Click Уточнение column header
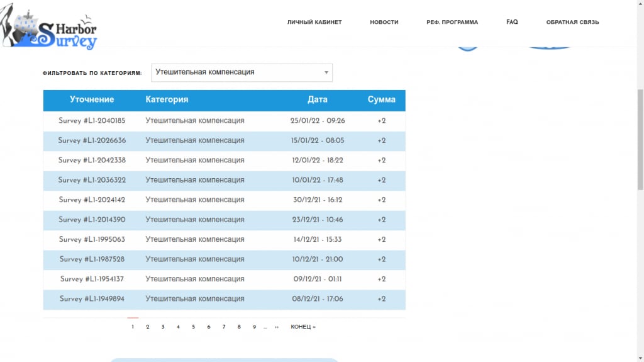The width and height of the screenshot is (644, 362). tap(92, 99)
